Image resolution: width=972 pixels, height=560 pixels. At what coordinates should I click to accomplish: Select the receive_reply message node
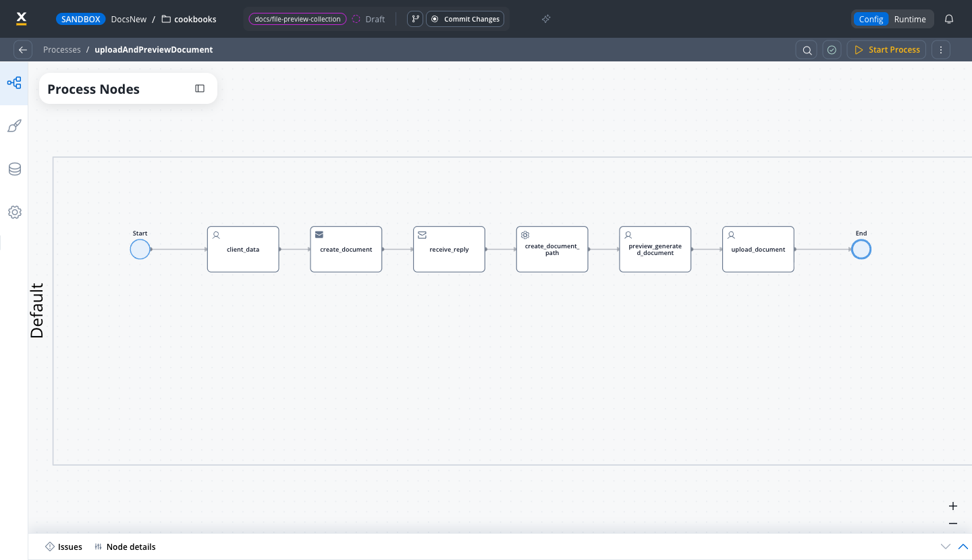click(x=449, y=249)
